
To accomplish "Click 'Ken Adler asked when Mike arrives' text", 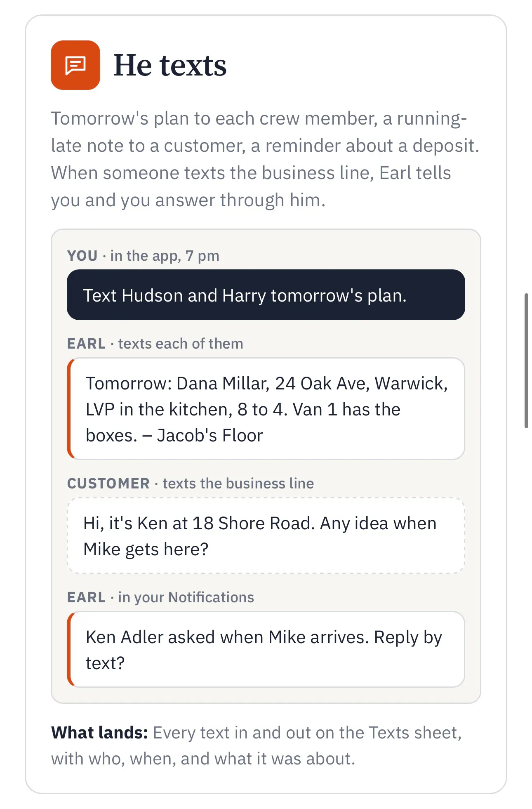I will (x=227, y=637).
